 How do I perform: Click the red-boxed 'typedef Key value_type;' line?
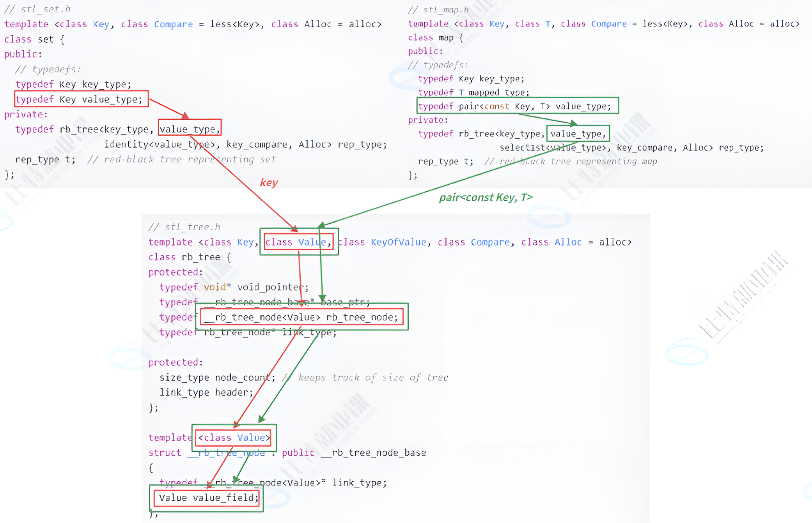click(x=81, y=99)
